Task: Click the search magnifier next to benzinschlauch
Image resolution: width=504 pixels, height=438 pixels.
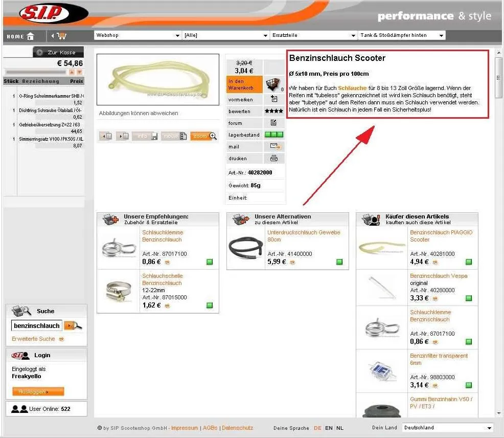Action: [73, 325]
